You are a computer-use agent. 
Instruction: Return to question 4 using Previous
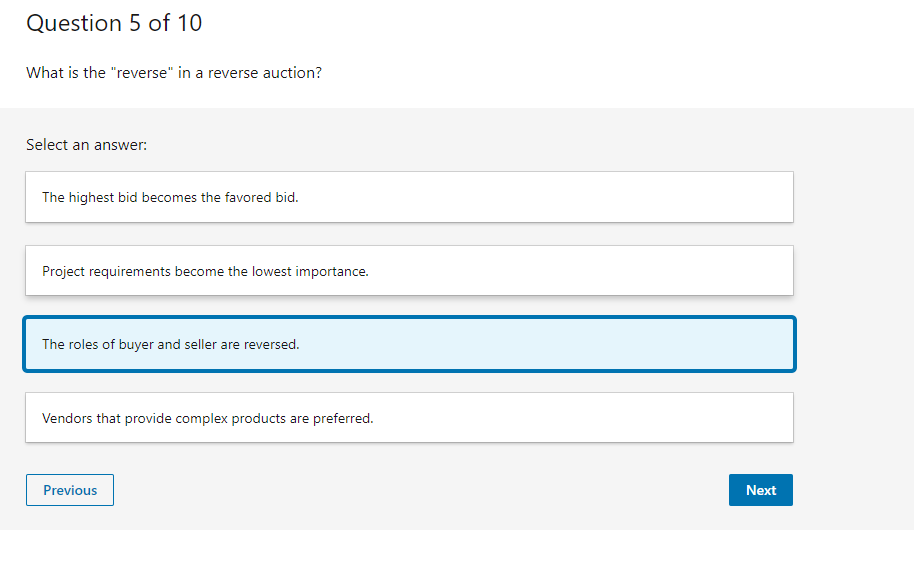click(x=70, y=490)
